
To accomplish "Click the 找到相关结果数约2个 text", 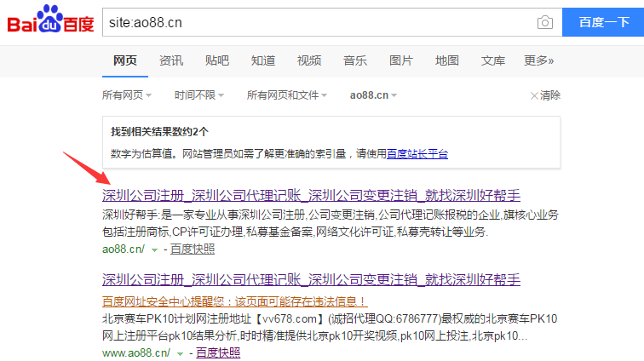I will coord(159,132).
